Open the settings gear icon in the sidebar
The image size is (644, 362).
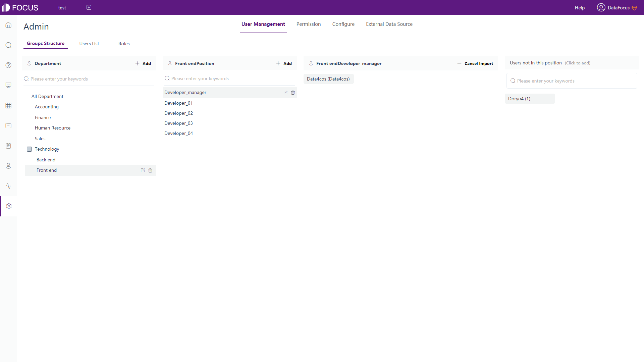[x=9, y=206]
